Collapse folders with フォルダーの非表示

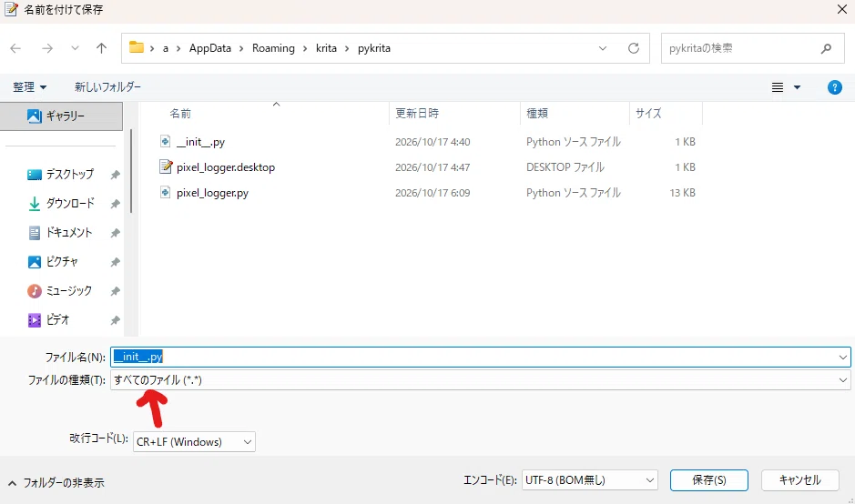point(56,483)
